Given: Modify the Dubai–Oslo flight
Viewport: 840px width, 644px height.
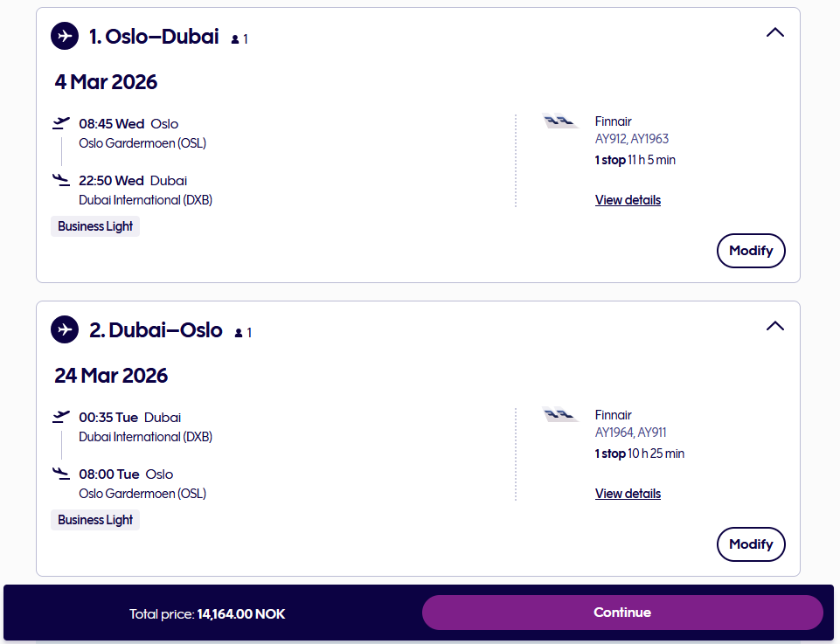Looking at the screenshot, I should tap(750, 544).
